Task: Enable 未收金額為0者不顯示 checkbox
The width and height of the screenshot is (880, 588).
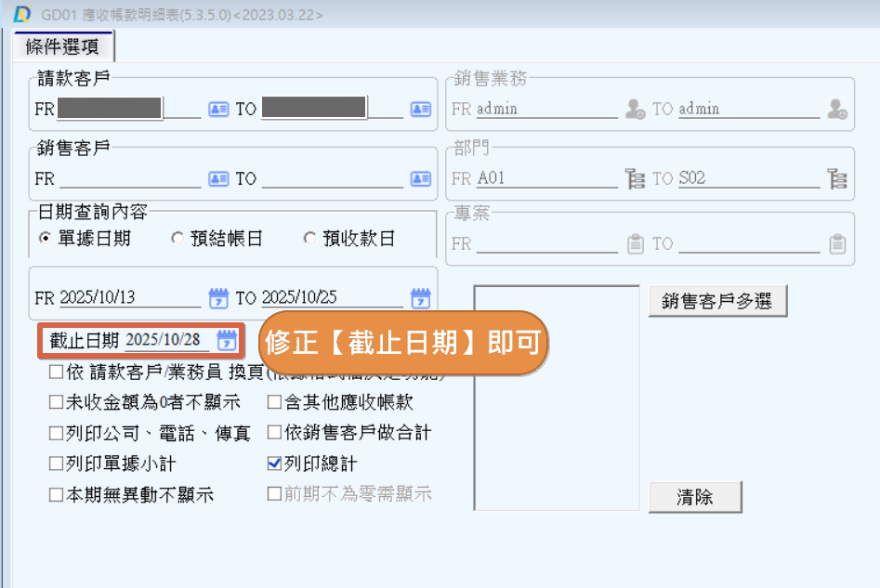Action: coord(57,403)
